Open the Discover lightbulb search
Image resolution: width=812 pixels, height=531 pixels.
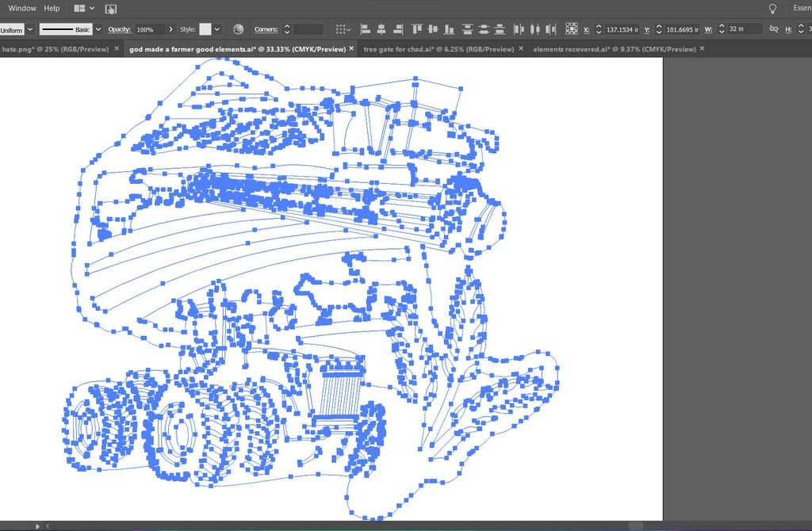(x=772, y=9)
